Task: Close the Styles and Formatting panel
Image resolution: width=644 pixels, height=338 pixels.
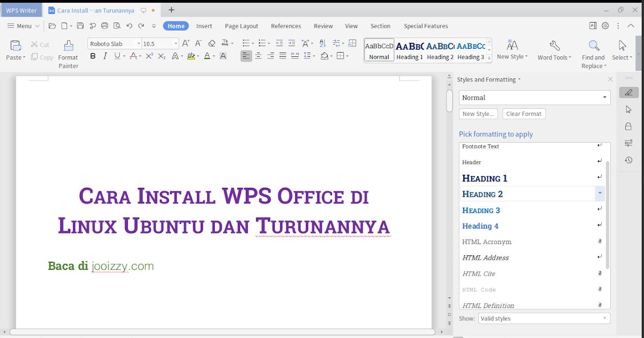Action: 610,79
